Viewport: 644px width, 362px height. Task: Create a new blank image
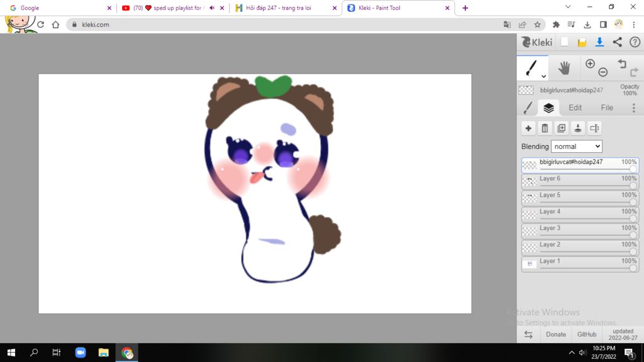[565, 42]
